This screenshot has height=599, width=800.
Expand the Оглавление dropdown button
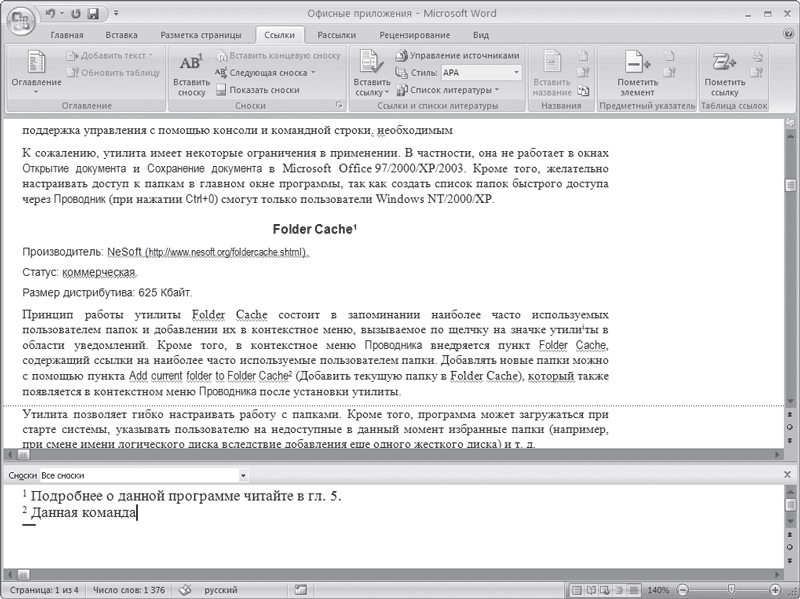(36, 74)
